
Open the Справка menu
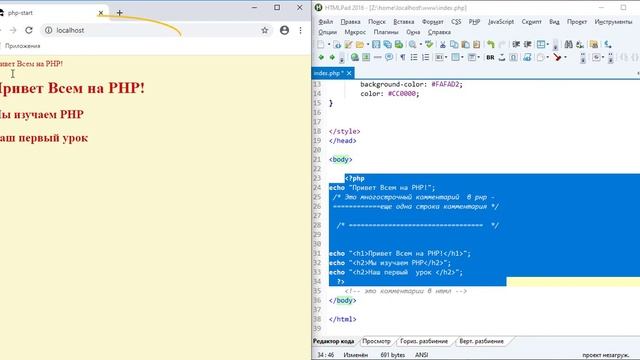(439, 32)
